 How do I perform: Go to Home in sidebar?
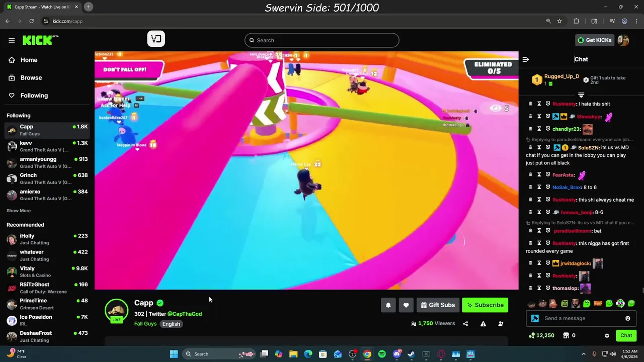(x=29, y=60)
